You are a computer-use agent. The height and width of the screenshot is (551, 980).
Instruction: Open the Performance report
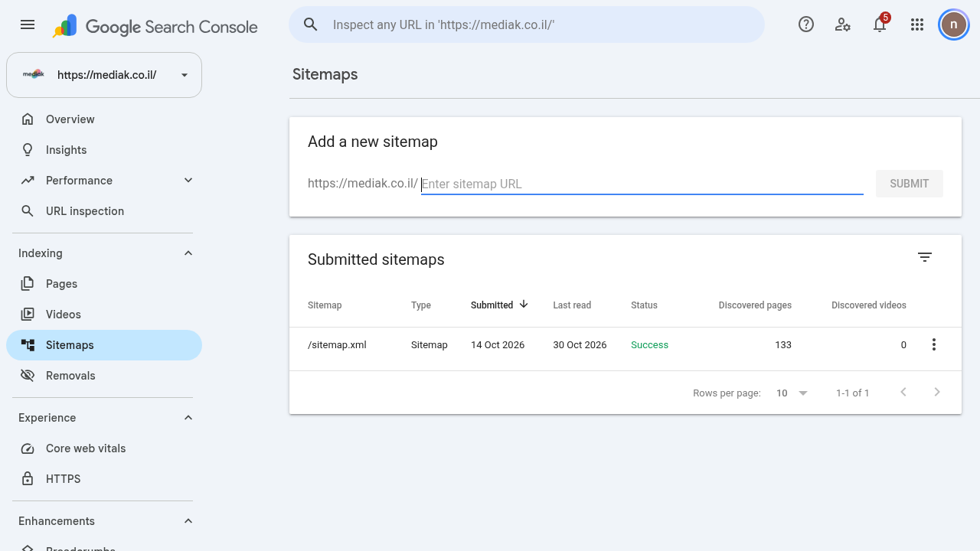[x=104, y=181]
